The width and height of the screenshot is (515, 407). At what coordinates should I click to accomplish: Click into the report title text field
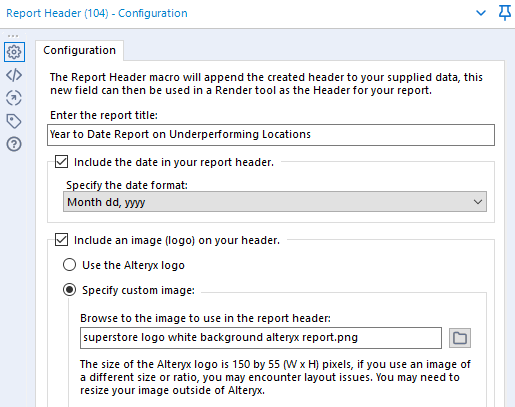pos(271,135)
